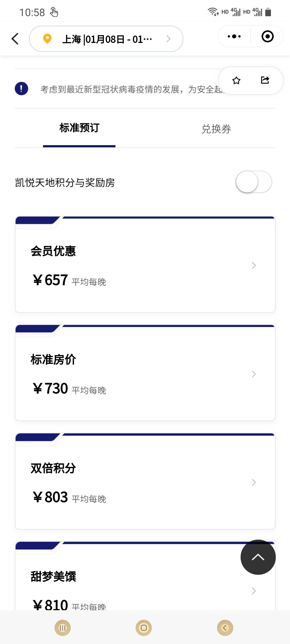Tap Android home navigation button
Screen dimensions: 290x644
coord(144,628)
